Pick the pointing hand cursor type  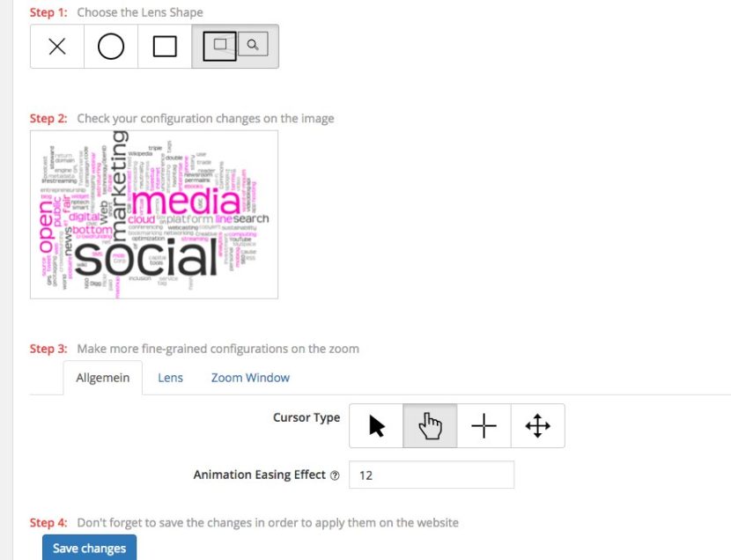point(430,426)
